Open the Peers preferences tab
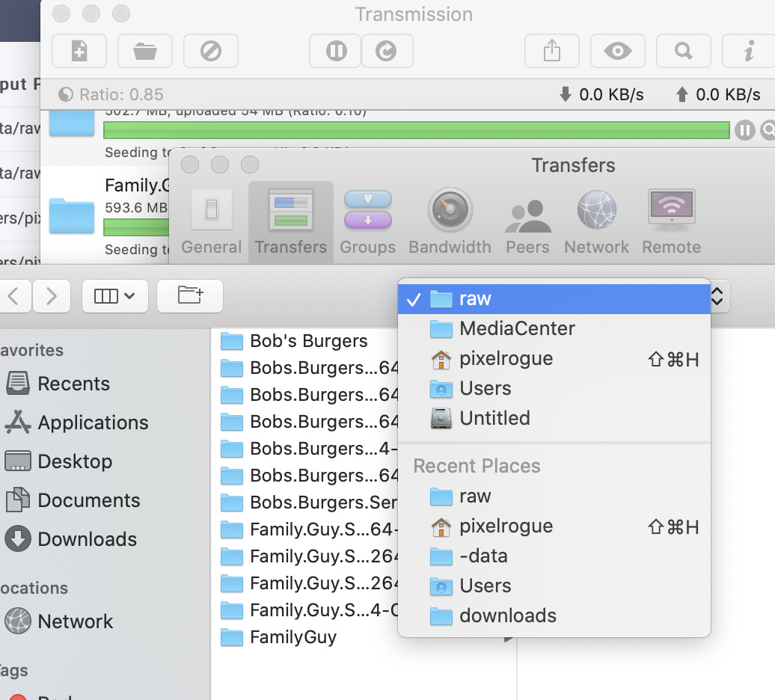 pos(527,221)
